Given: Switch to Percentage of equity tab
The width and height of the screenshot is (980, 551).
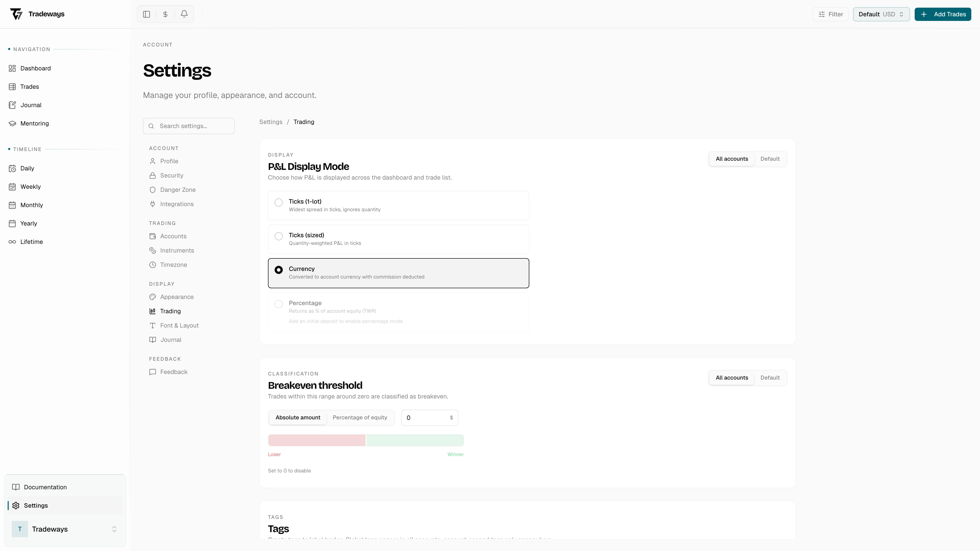Looking at the screenshot, I should (360, 417).
